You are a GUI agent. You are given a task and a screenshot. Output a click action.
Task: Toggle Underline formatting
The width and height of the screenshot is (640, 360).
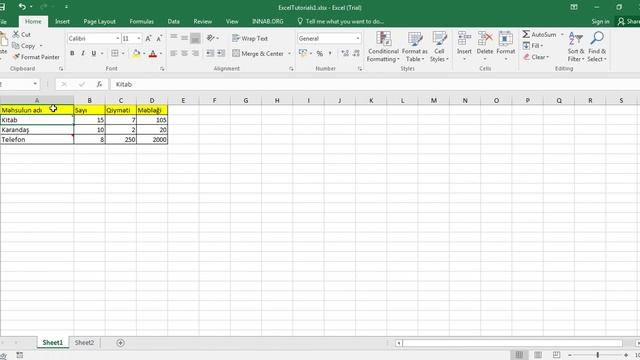coord(94,53)
